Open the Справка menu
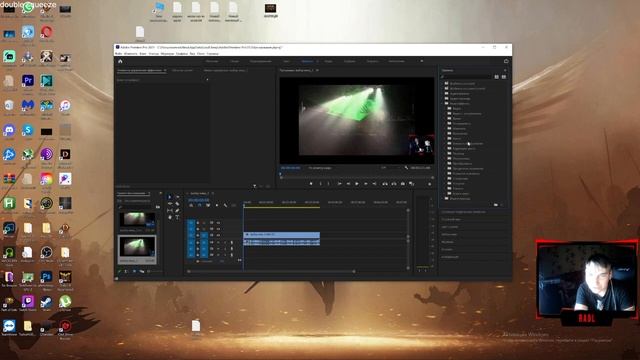 coord(213,53)
